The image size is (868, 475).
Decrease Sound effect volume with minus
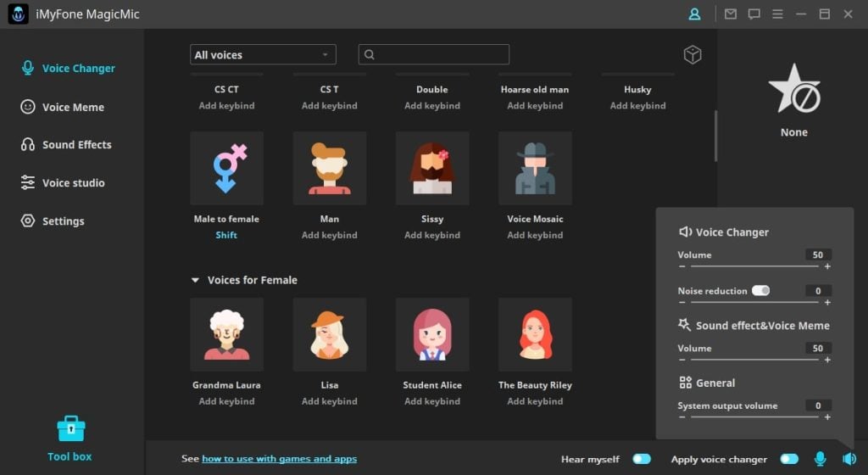(682, 360)
